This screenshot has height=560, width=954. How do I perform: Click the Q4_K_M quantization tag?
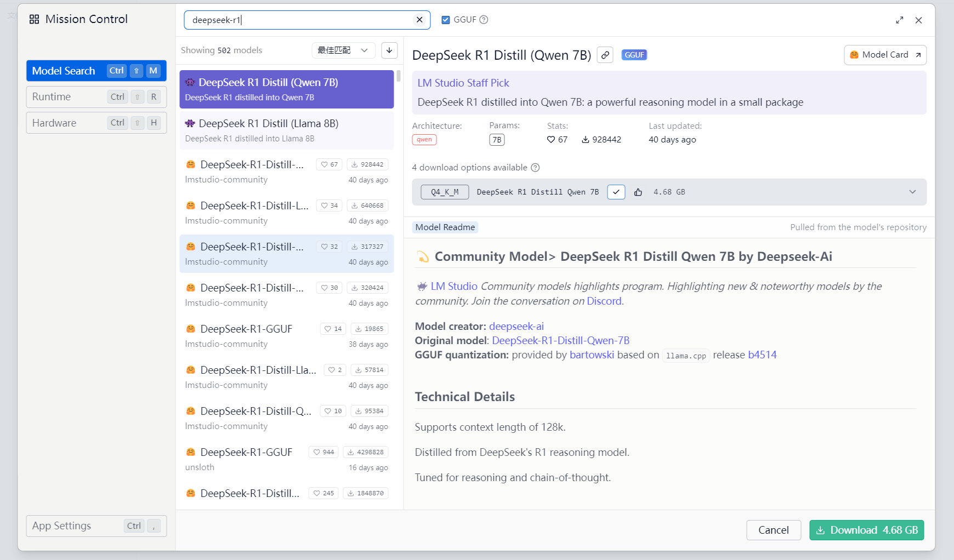(x=445, y=192)
